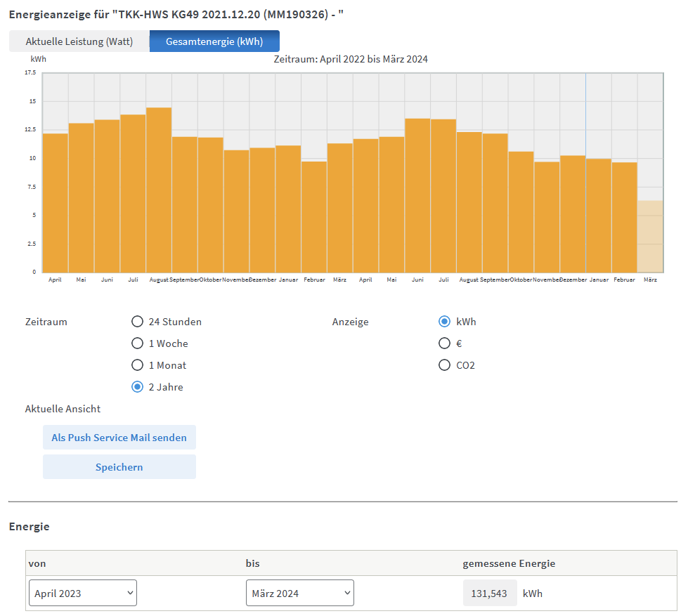Set display unit to kWh

444,322
